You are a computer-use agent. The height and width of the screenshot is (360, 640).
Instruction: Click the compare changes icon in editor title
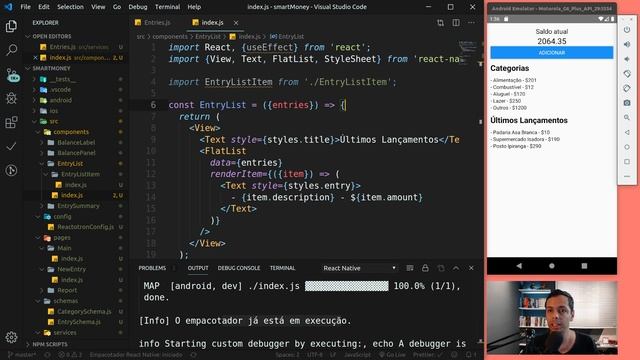point(440,23)
